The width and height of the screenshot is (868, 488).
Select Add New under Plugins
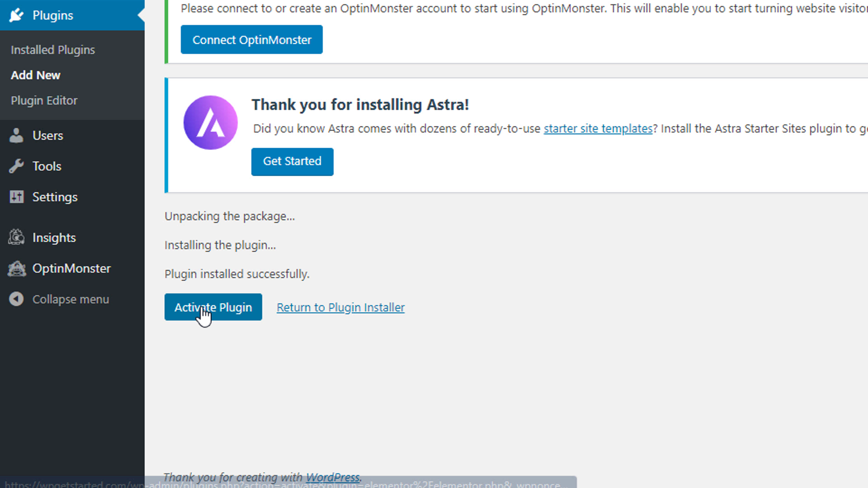(x=36, y=75)
